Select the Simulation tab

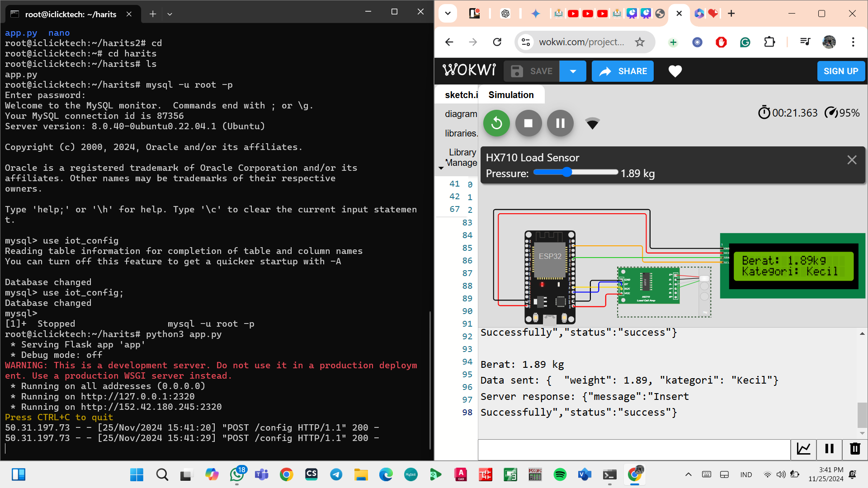tap(511, 95)
